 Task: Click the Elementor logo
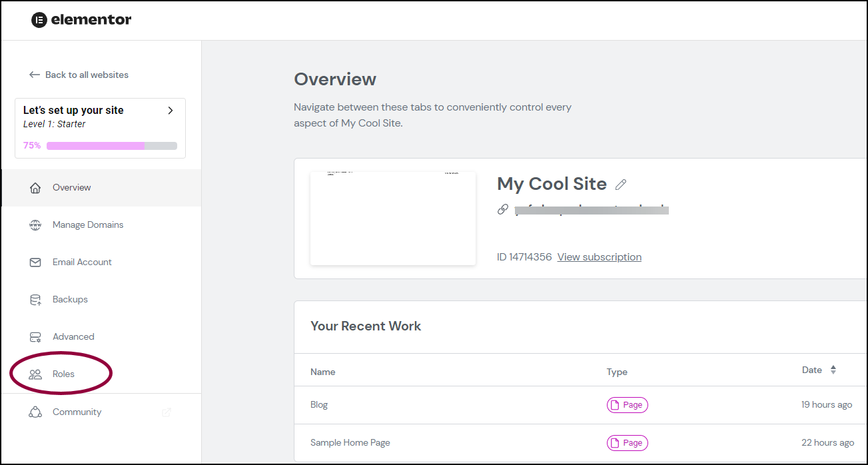point(81,20)
